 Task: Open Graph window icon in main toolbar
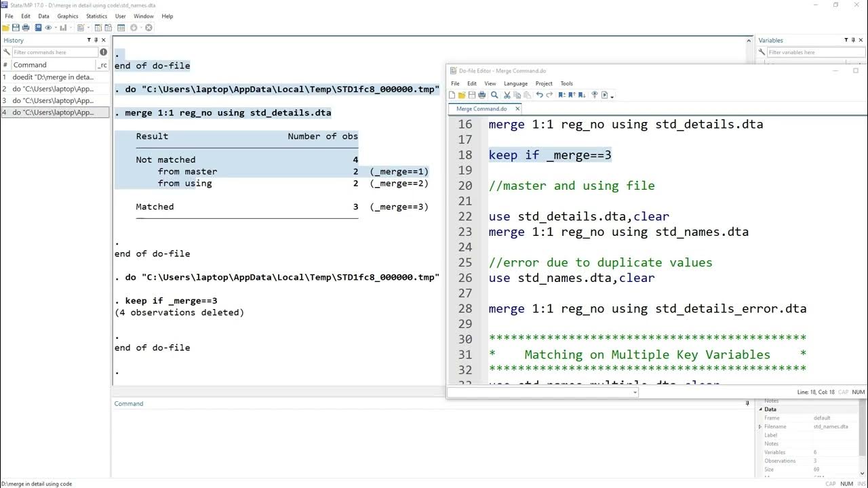63,28
